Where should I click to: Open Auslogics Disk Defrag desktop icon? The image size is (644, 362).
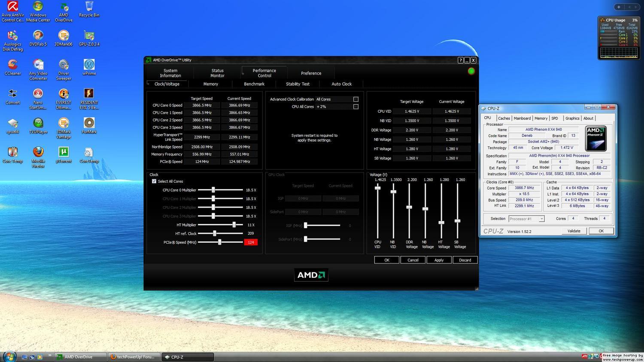point(12,41)
